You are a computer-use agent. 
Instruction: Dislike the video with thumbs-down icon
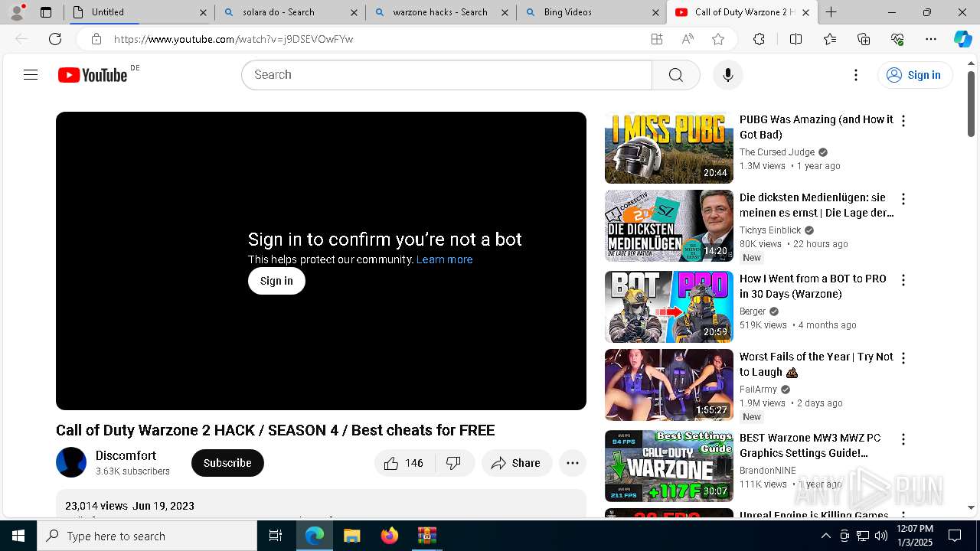coord(454,463)
